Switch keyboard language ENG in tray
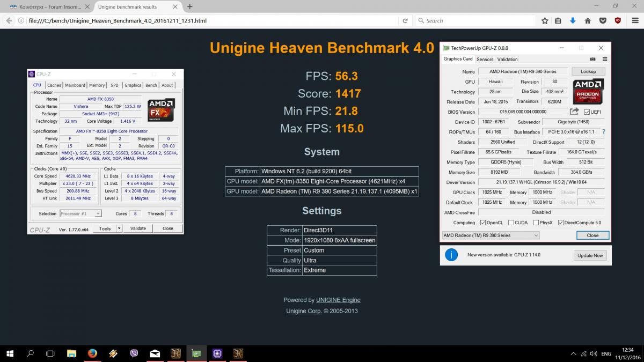Viewport: 644px width, 362px height. [606, 354]
